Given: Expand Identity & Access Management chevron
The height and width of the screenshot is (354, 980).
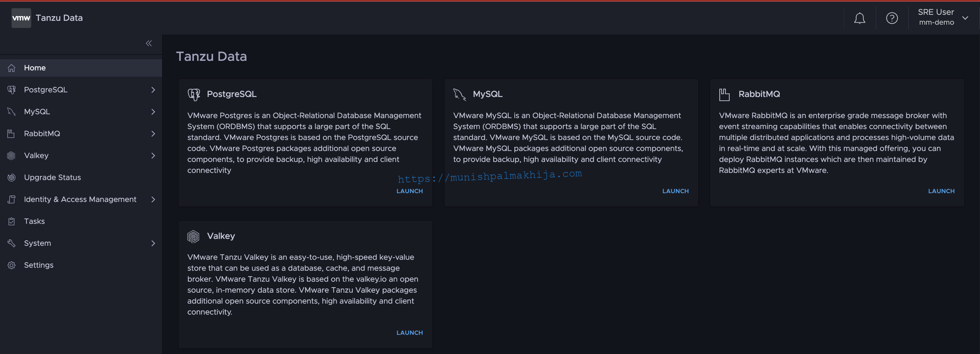Looking at the screenshot, I should [x=153, y=199].
